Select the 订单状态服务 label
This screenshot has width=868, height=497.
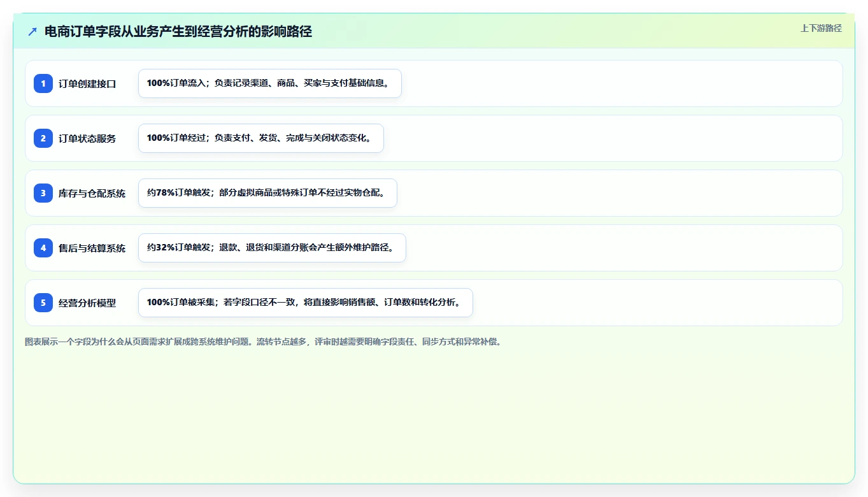(x=87, y=138)
